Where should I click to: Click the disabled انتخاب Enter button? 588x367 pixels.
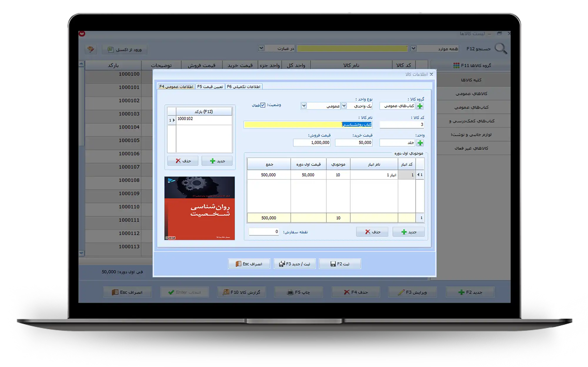184,292
